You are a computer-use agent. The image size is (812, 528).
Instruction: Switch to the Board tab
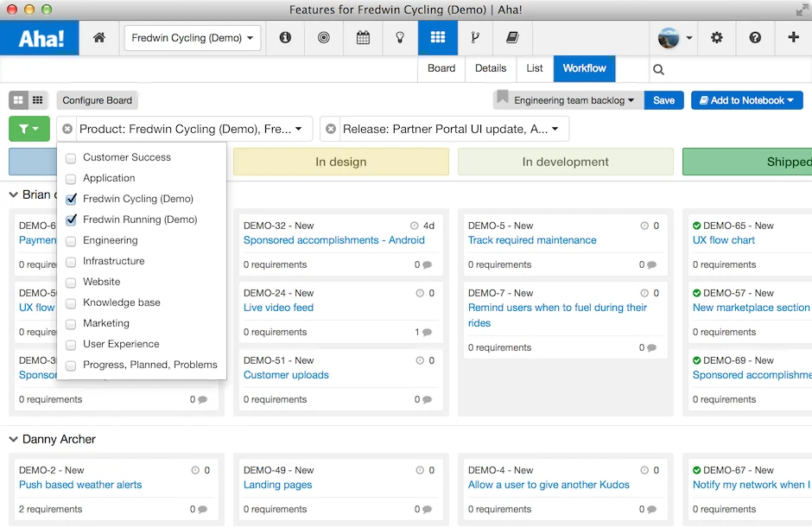click(x=441, y=68)
